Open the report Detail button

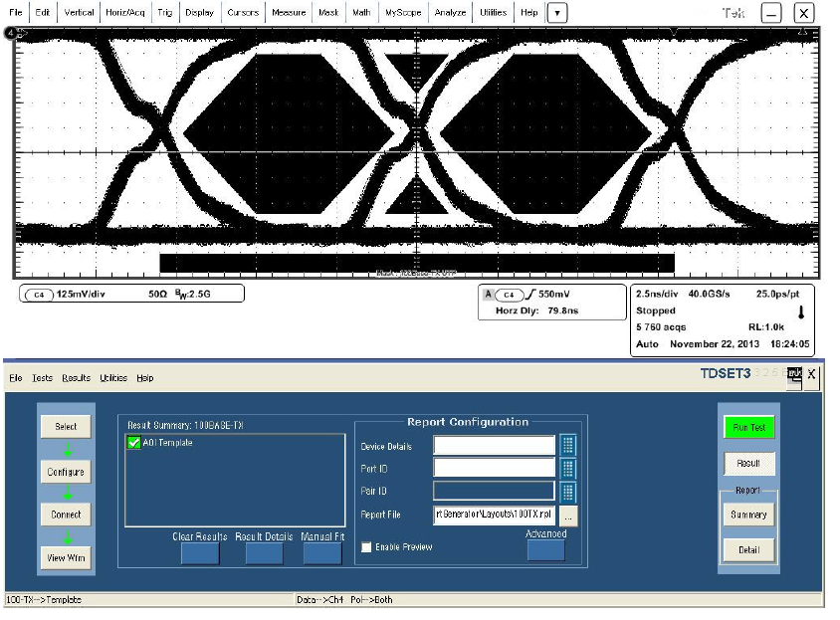coord(748,549)
